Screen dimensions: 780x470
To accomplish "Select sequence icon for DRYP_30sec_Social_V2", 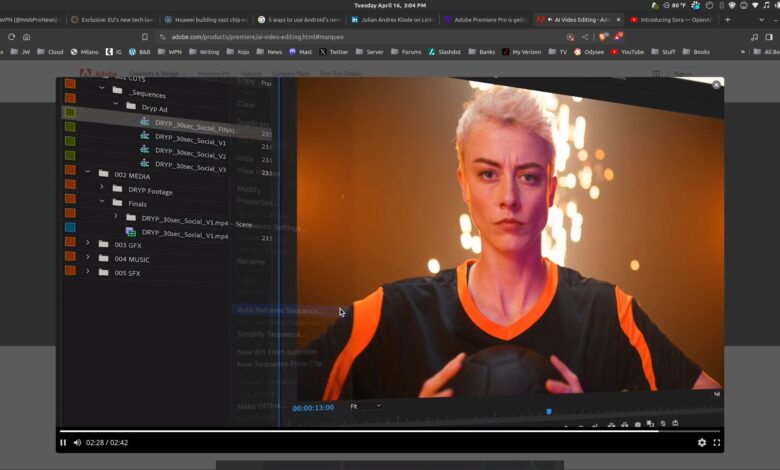I will tap(145, 149).
